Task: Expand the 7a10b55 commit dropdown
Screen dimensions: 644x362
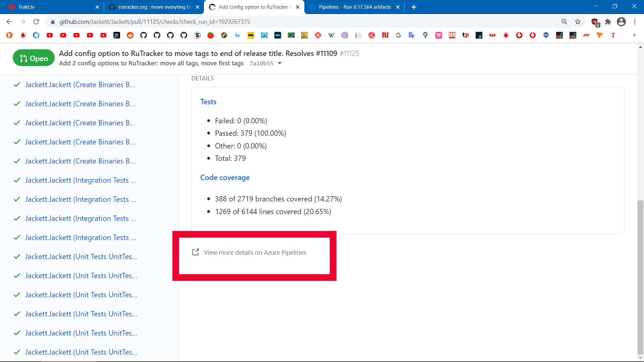Action: [279, 63]
